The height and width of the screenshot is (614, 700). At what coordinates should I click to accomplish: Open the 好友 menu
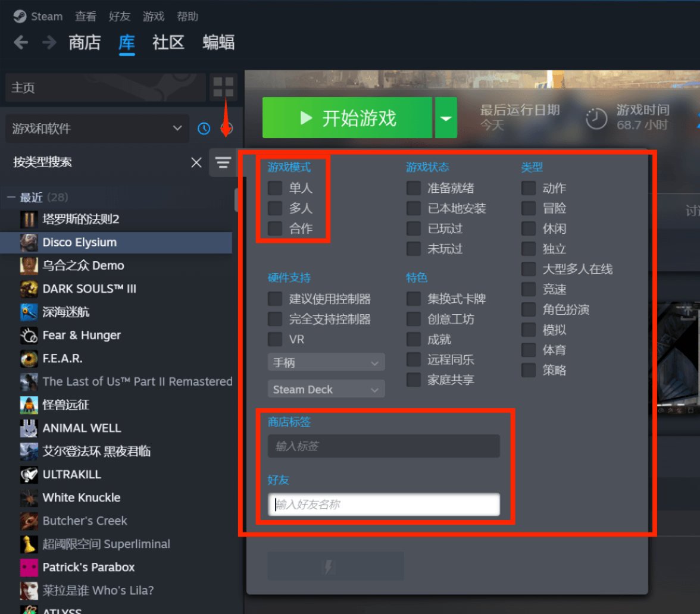[x=119, y=17]
